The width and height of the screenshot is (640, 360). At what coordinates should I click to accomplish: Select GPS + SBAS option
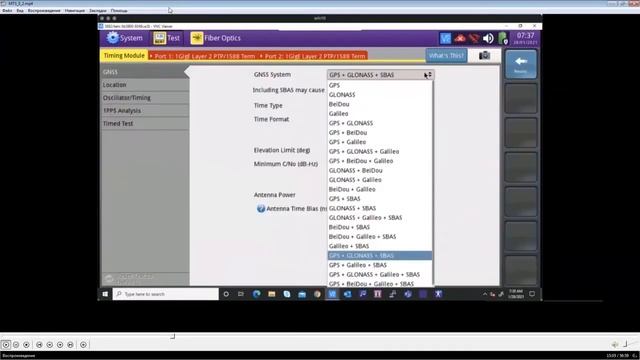click(x=380, y=199)
